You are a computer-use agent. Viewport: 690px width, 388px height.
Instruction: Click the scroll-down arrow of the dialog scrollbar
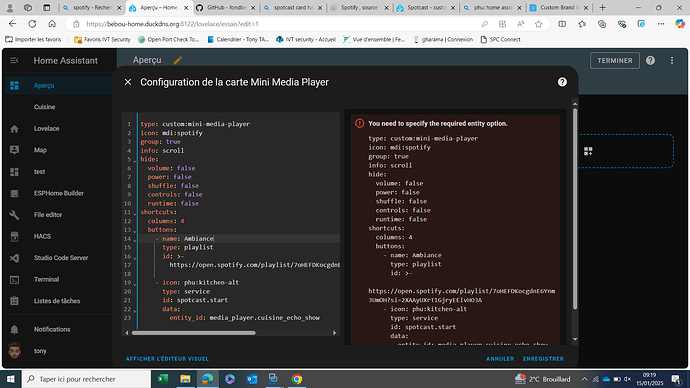pos(575,340)
